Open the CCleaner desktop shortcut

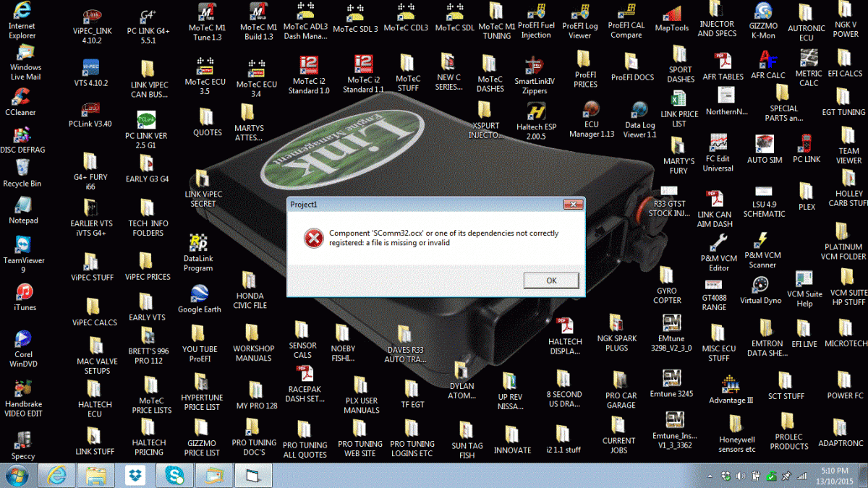click(x=20, y=102)
